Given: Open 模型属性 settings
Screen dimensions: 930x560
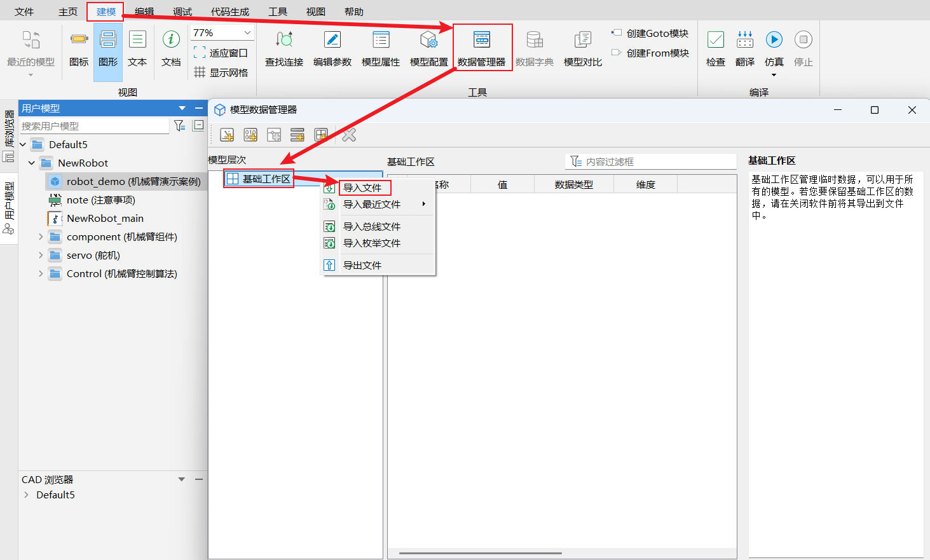Looking at the screenshot, I should tap(380, 48).
